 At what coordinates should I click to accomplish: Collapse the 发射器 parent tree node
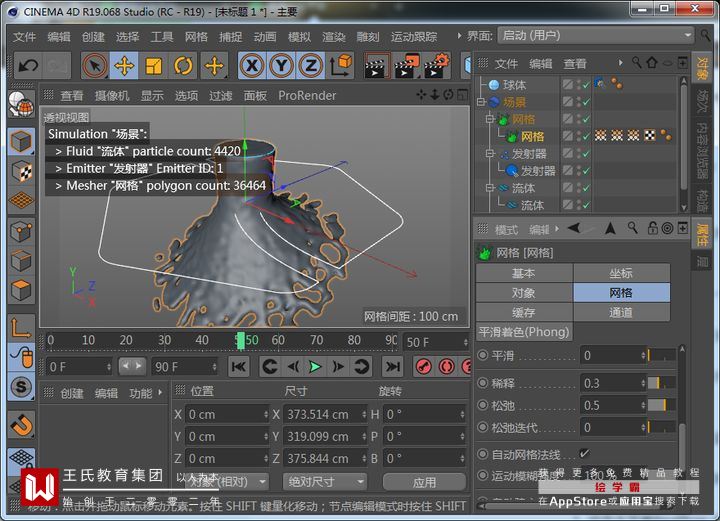pos(490,153)
